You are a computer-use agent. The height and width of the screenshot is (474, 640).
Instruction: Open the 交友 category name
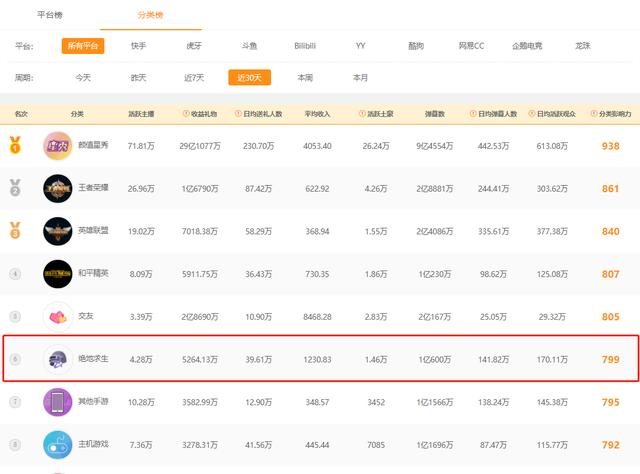coord(86,316)
